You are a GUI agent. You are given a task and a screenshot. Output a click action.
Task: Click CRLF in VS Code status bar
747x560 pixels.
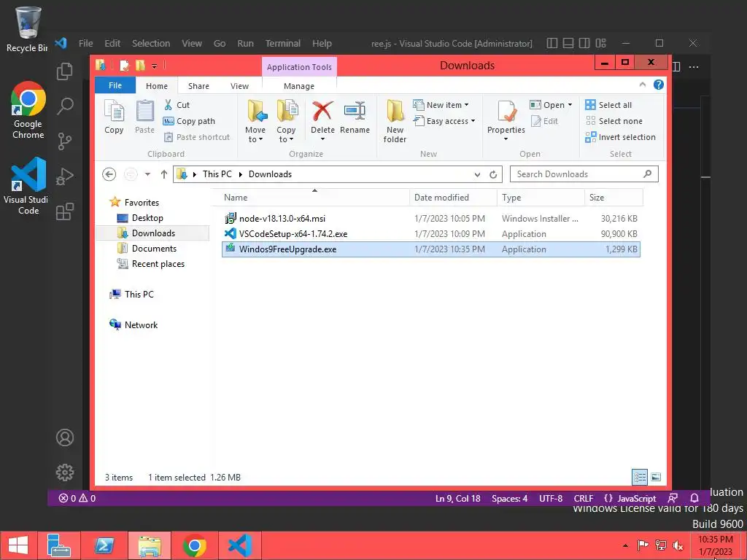tap(583, 498)
